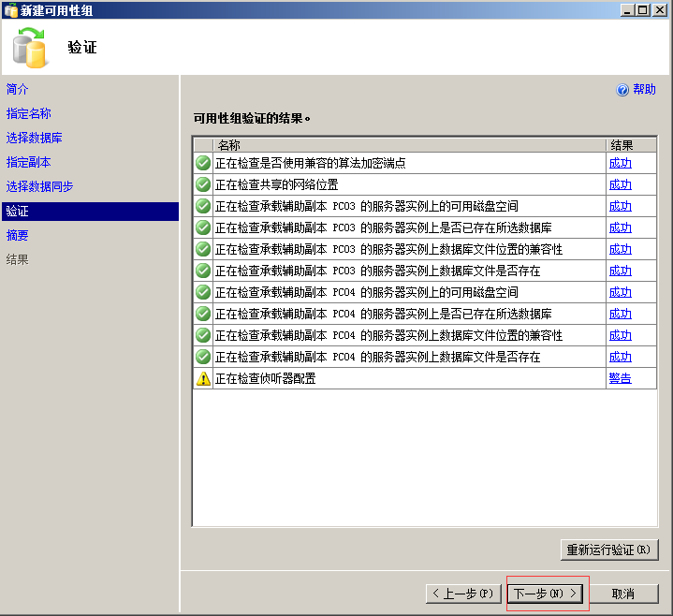Go to the 简介 wizard page
The height and width of the screenshot is (616, 673).
(18, 89)
